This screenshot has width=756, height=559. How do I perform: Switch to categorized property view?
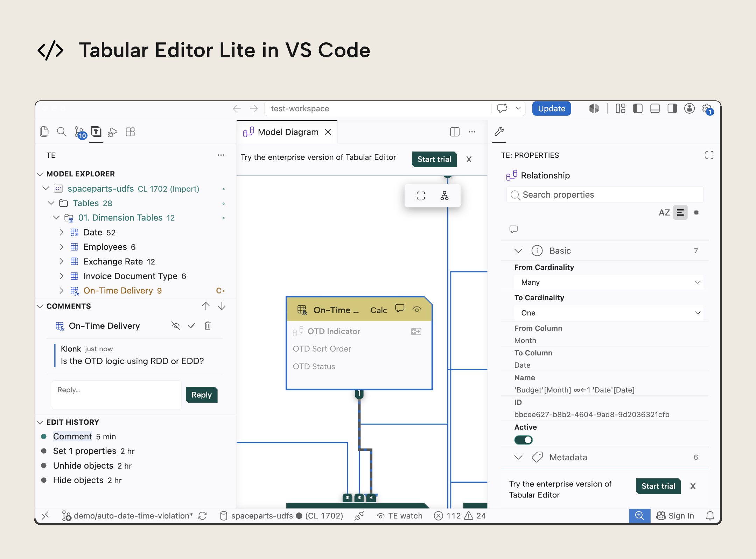680,212
